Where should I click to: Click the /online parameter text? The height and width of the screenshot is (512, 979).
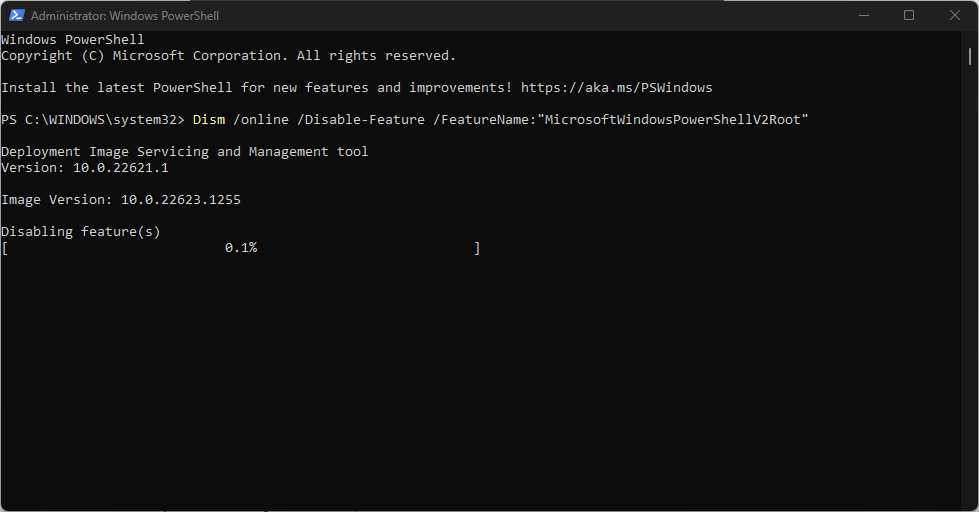261,119
